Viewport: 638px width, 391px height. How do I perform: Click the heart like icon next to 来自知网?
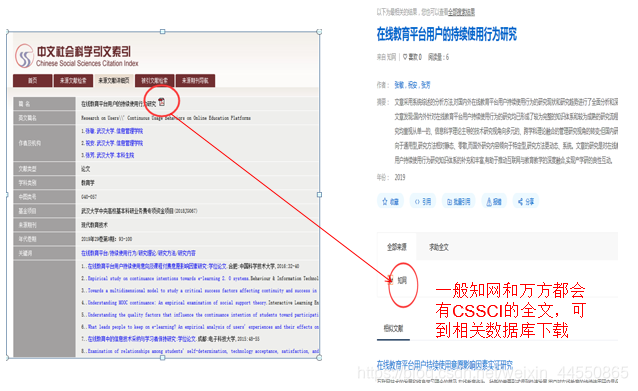click(x=405, y=57)
